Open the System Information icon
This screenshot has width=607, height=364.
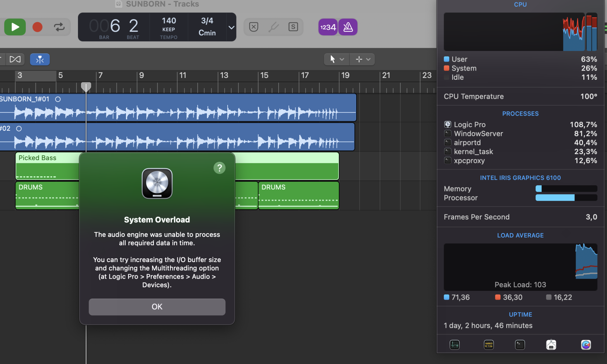pyautogui.click(x=551, y=345)
